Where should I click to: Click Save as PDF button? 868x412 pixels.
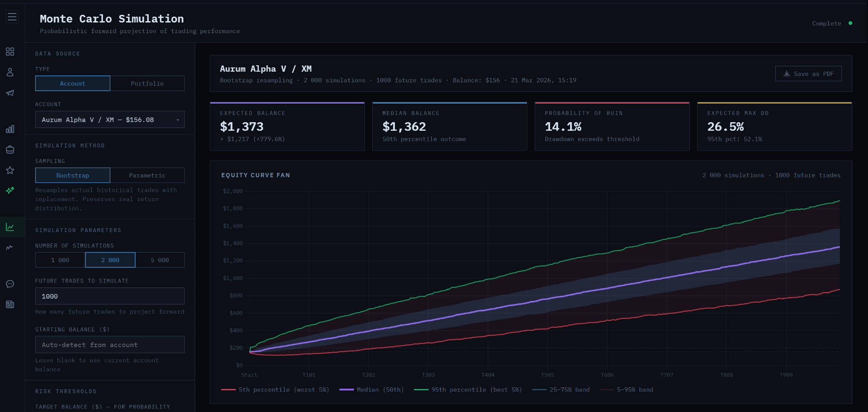[808, 74]
